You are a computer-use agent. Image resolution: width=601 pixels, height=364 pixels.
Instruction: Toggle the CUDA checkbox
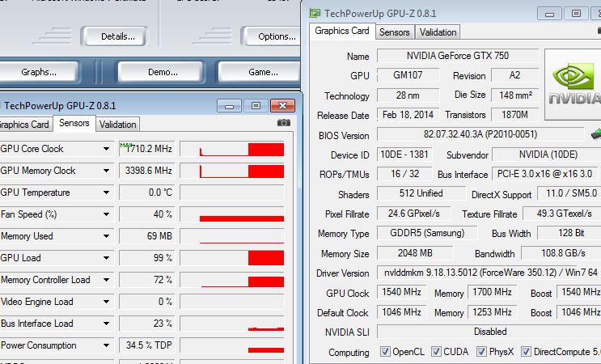(437, 352)
